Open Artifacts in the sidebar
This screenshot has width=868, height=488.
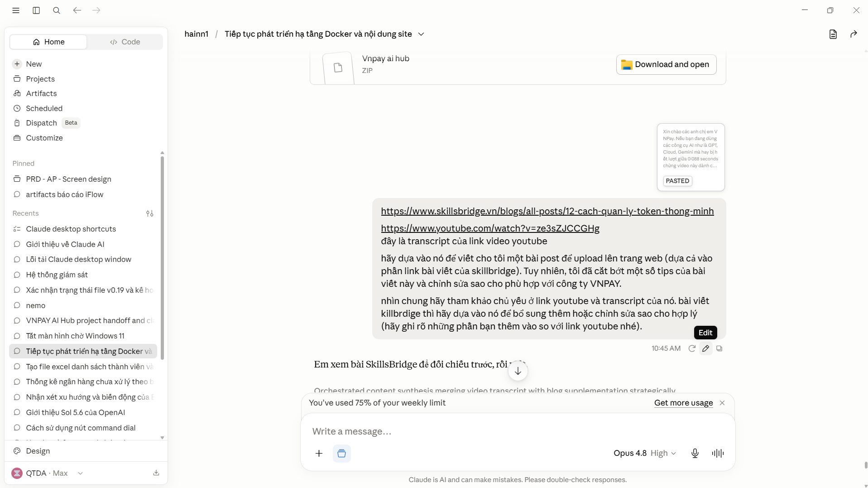[41, 93]
